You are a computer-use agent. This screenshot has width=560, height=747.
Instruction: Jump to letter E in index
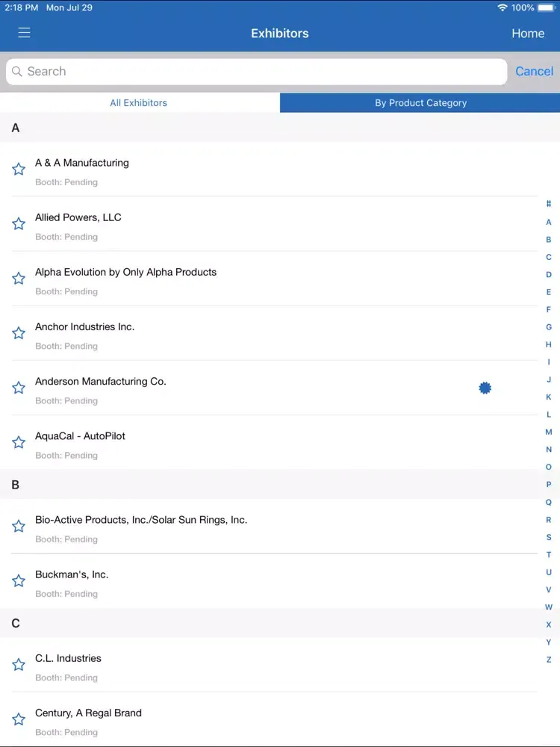[549, 292]
